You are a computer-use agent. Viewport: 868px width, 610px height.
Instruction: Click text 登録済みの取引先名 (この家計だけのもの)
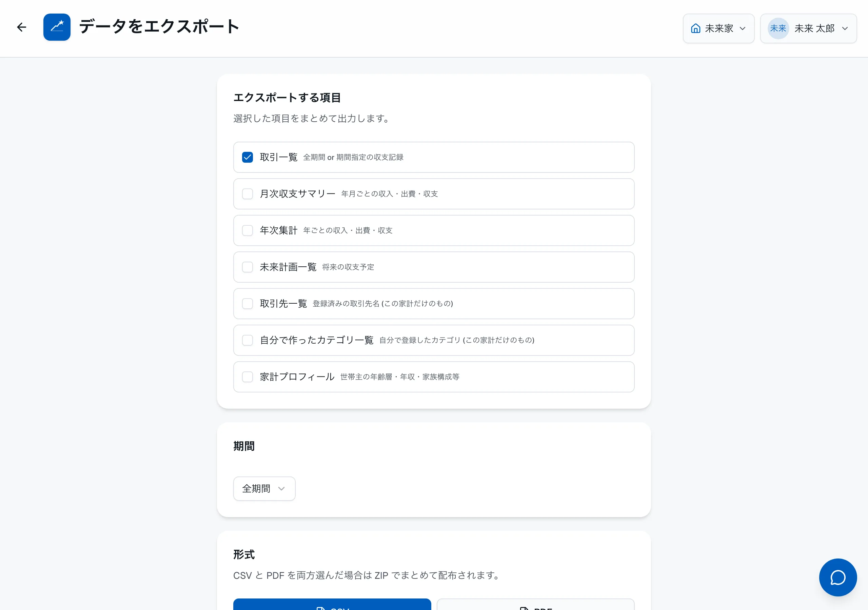click(382, 304)
